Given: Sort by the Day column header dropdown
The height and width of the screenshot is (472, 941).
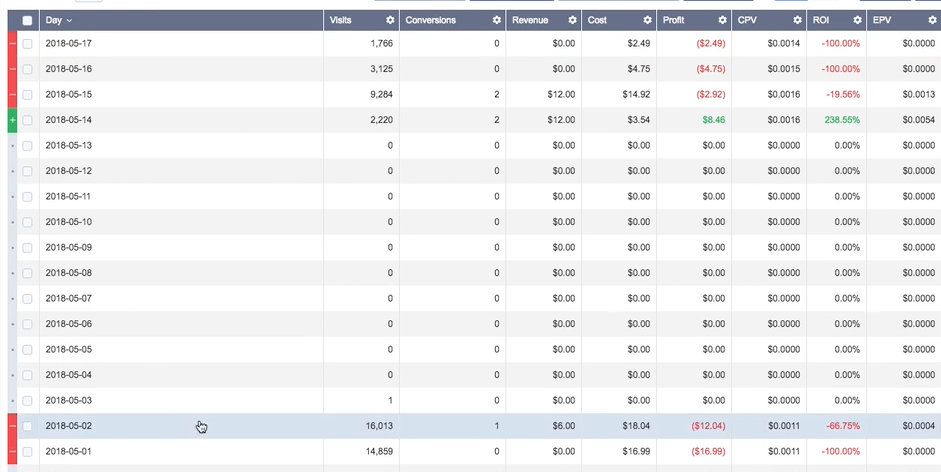Looking at the screenshot, I should tap(59, 20).
